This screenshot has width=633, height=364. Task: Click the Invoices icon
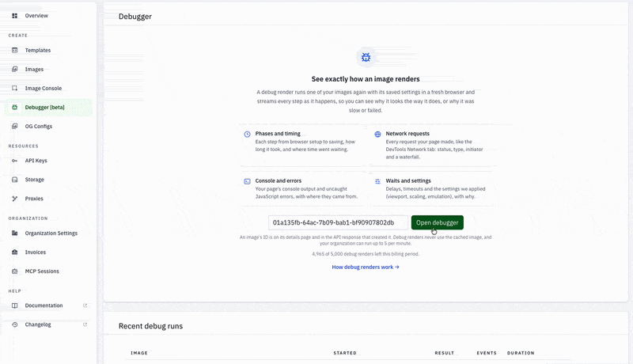[x=14, y=252]
